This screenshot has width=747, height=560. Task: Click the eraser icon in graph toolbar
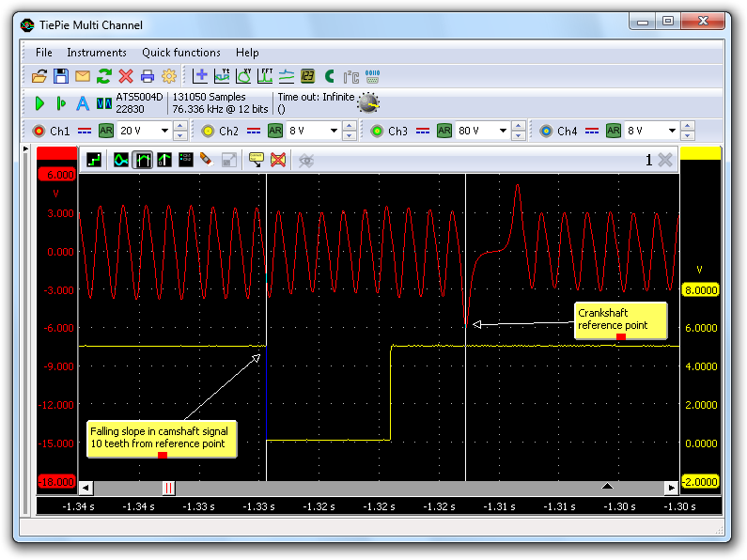[x=206, y=160]
